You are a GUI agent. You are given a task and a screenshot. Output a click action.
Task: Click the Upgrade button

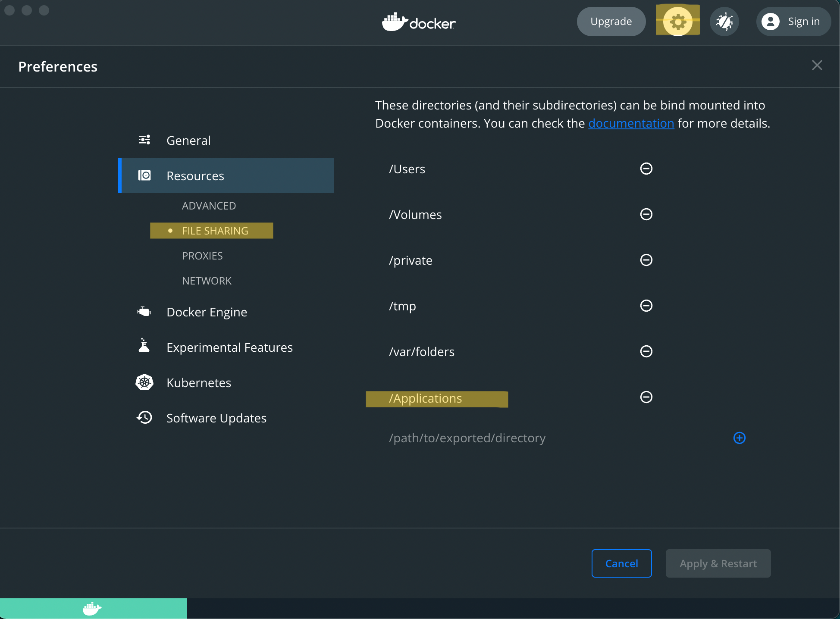[611, 22]
